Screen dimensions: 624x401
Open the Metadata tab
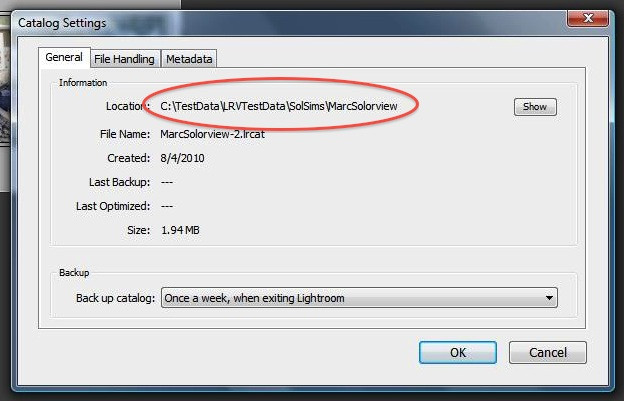(189, 59)
